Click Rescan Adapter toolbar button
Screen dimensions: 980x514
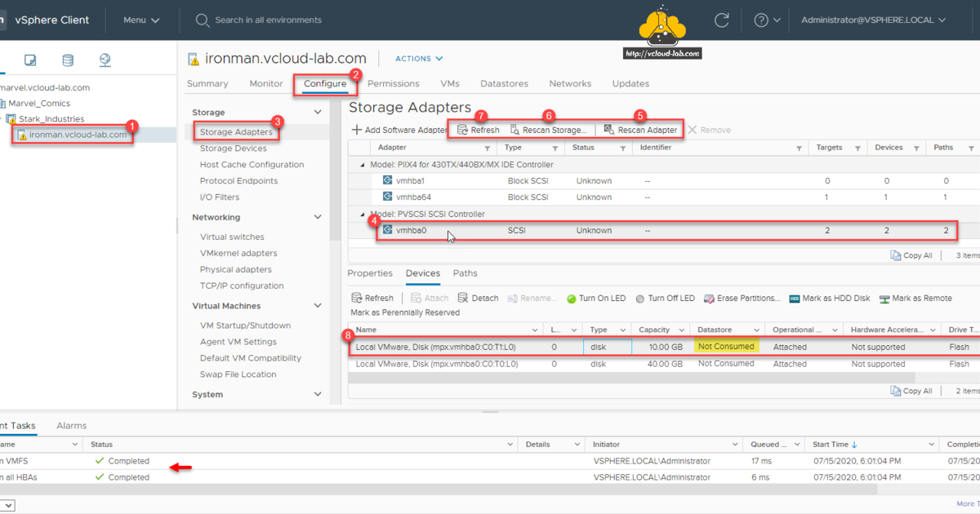click(x=640, y=130)
